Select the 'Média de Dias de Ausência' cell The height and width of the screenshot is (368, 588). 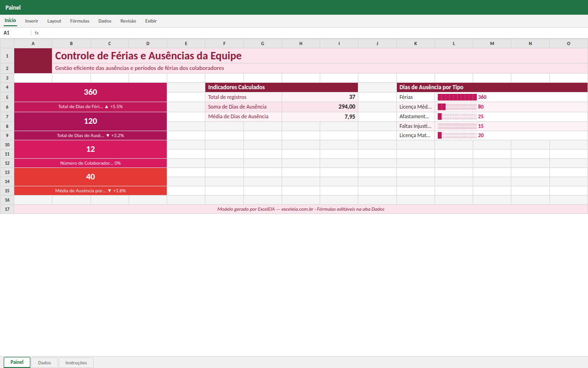point(243,117)
